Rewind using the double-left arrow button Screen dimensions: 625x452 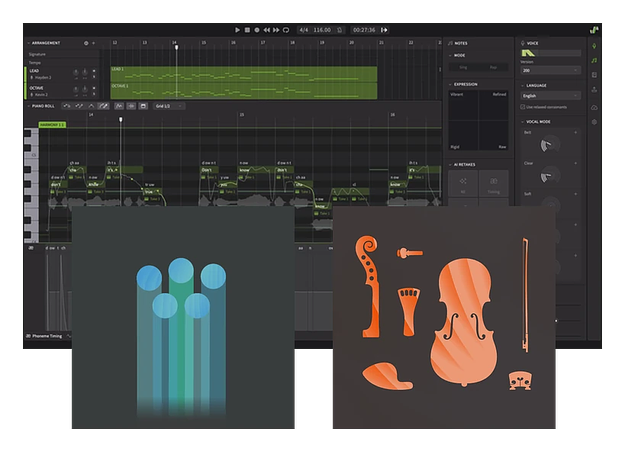266,30
